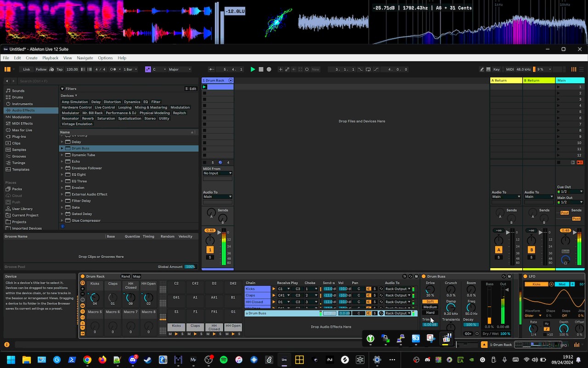Start playback with the green Play button

click(253, 69)
